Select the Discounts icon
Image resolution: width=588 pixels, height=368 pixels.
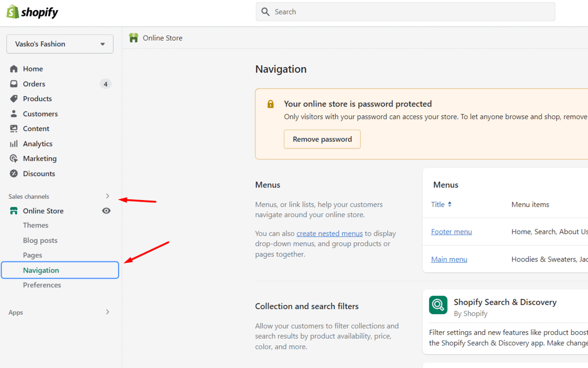(x=14, y=173)
